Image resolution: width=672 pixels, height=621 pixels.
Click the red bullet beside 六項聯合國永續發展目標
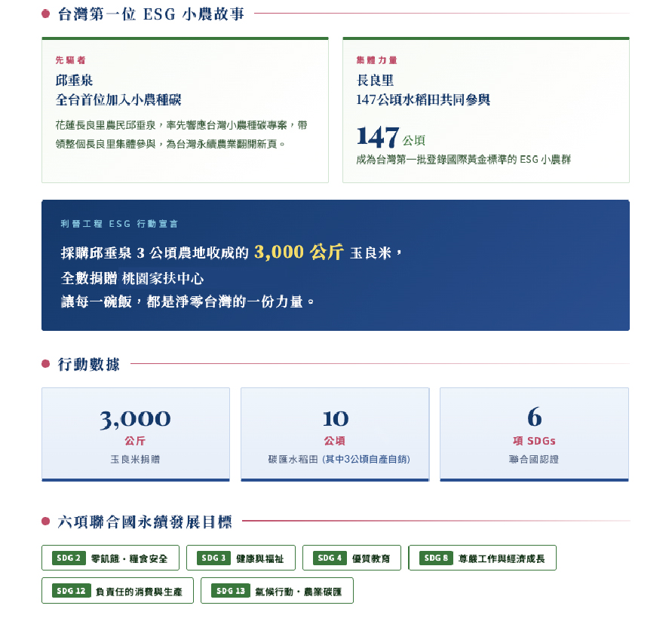[x=46, y=522]
